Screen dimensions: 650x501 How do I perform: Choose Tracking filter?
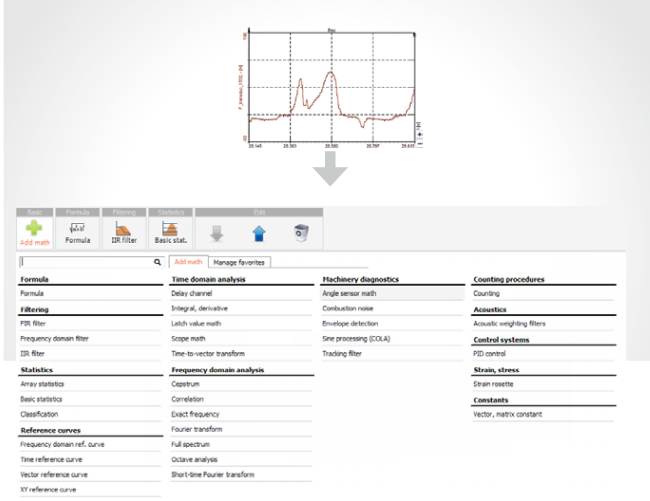[392, 353]
